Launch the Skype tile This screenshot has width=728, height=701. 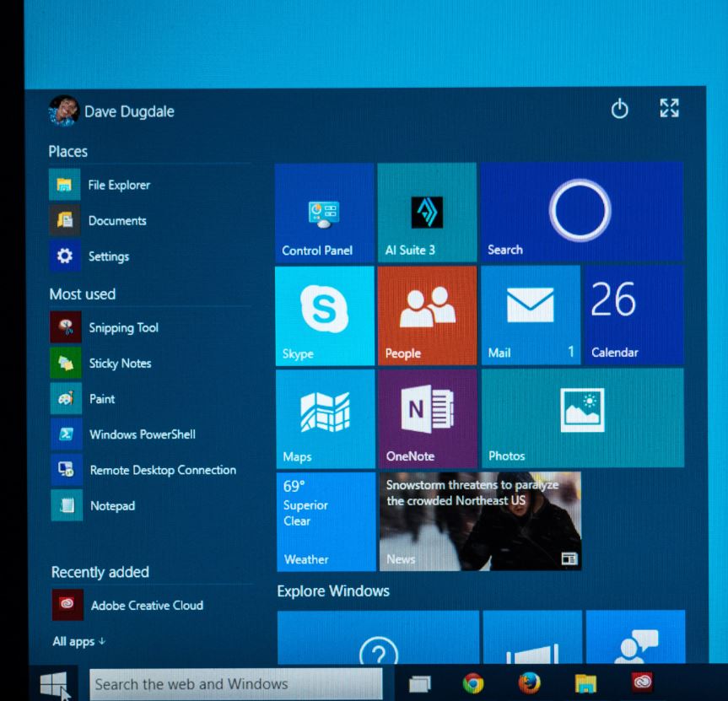click(x=325, y=315)
